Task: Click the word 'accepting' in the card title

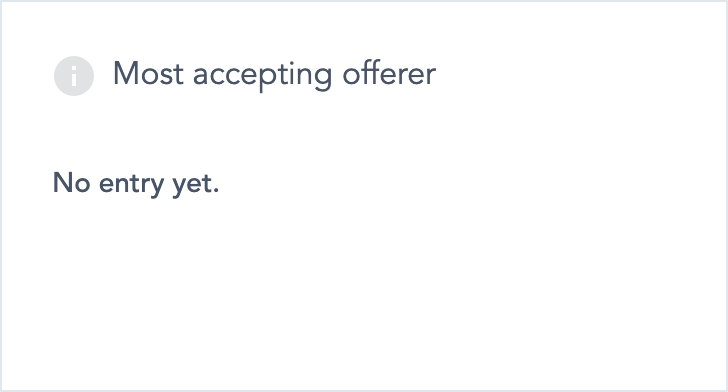Action: 263,76
